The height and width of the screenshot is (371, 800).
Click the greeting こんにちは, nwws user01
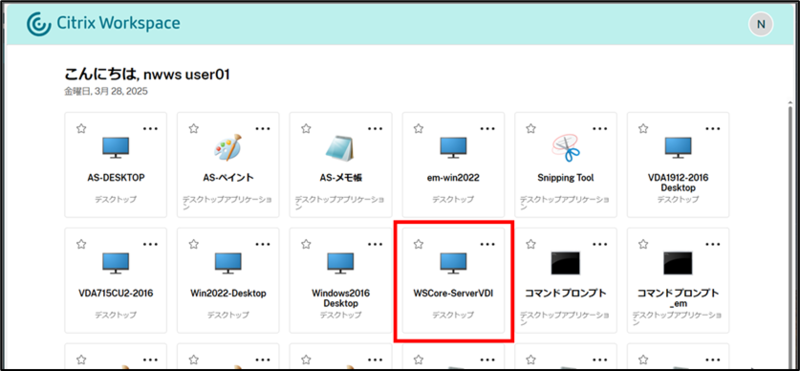(147, 75)
